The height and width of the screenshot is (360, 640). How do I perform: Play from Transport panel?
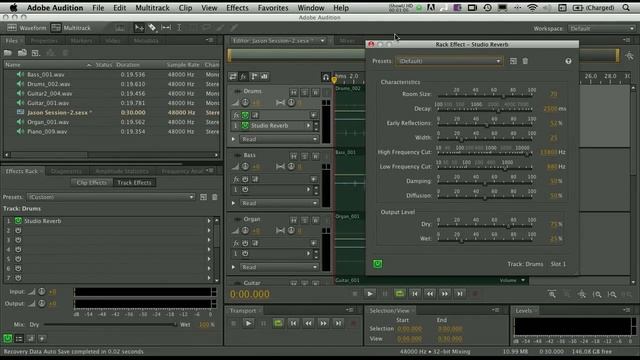tap(248, 323)
